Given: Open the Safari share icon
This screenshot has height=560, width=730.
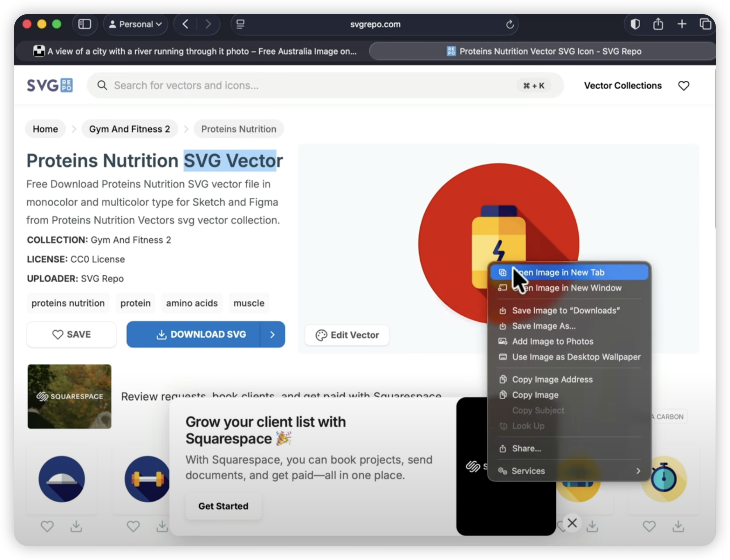Looking at the screenshot, I should click(x=658, y=24).
